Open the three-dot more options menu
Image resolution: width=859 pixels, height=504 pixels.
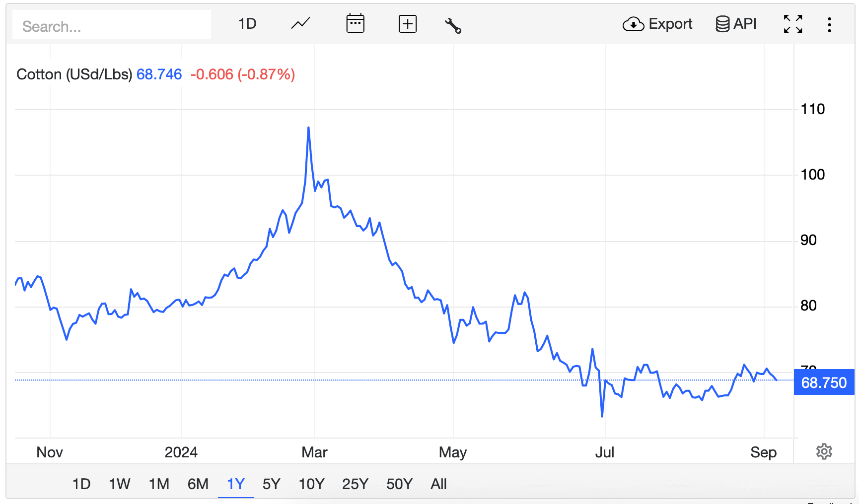pyautogui.click(x=829, y=24)
